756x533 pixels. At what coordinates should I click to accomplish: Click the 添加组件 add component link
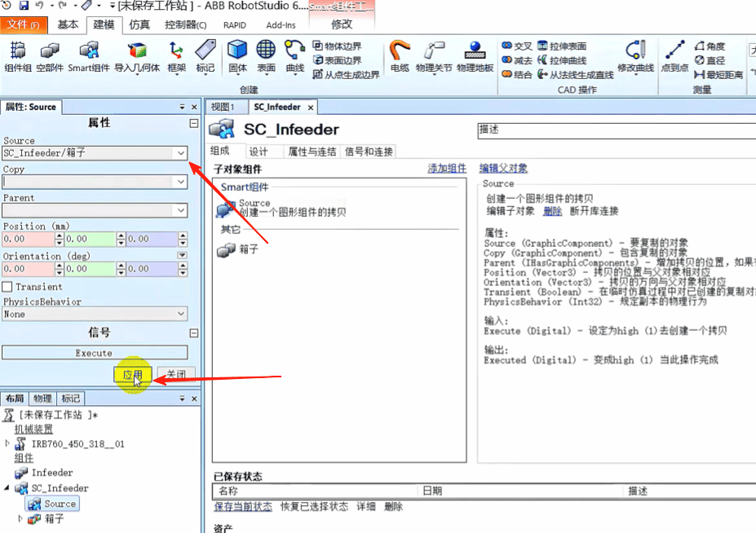(447, 169)
